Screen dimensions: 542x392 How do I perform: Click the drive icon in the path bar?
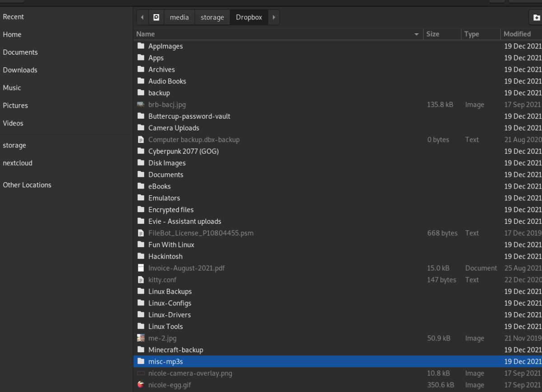point(156,17)
